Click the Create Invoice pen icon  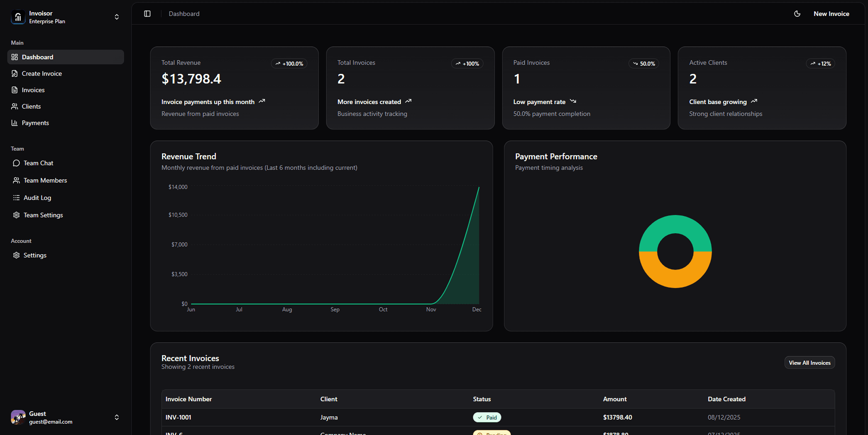tap(15, 74)
